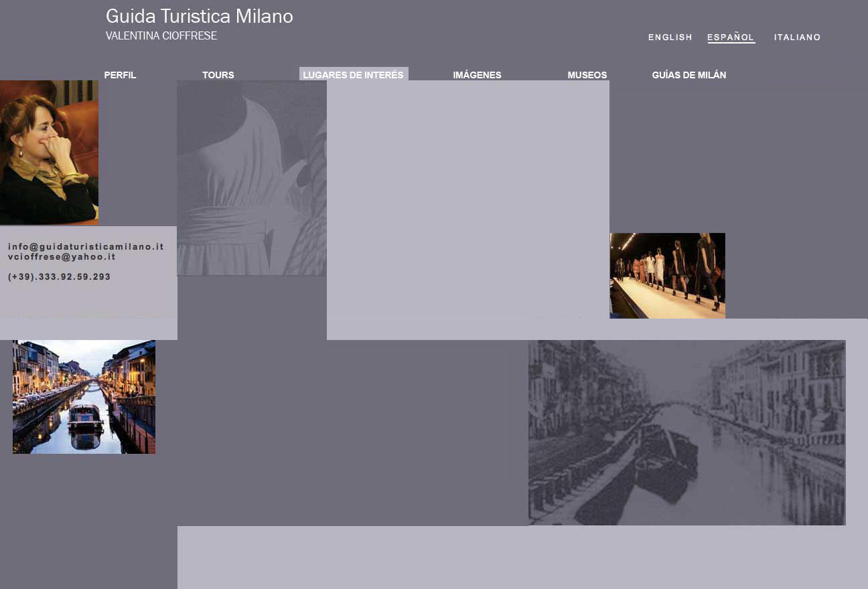
Task: Select LUGARES DE INTERÉS menu item
Action: (353, 74)
